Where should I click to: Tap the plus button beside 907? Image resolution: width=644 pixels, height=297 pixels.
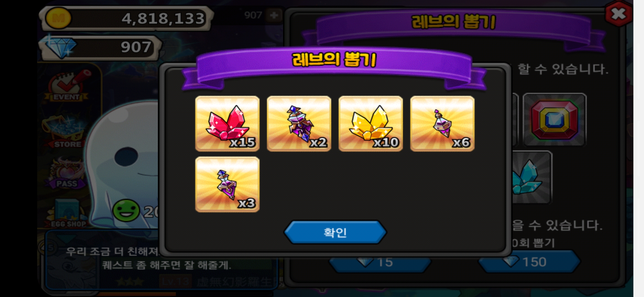[x=274, y=15]
